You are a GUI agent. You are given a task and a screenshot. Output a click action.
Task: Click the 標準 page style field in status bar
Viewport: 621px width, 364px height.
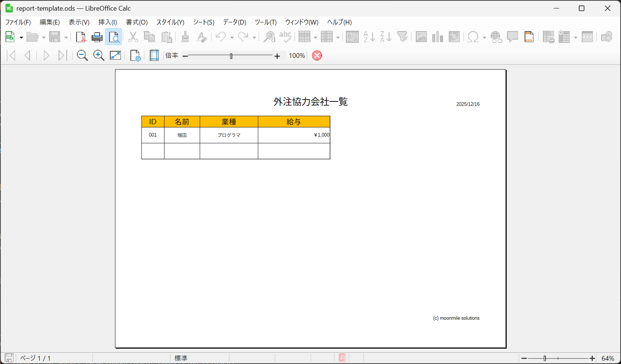(x=181, y=358)
